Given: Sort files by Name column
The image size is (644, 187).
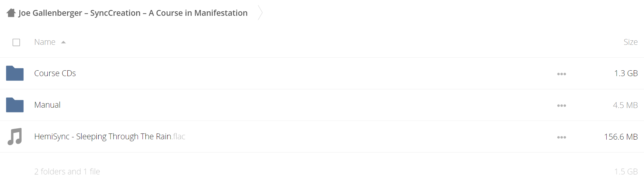Looking at the screenshot, I should (45, 42).
